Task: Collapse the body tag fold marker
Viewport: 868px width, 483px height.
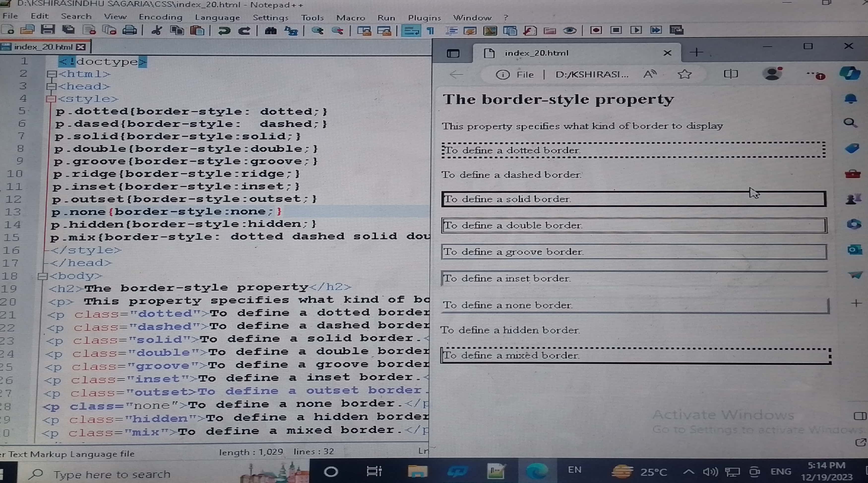Action: tap(42, 276)
